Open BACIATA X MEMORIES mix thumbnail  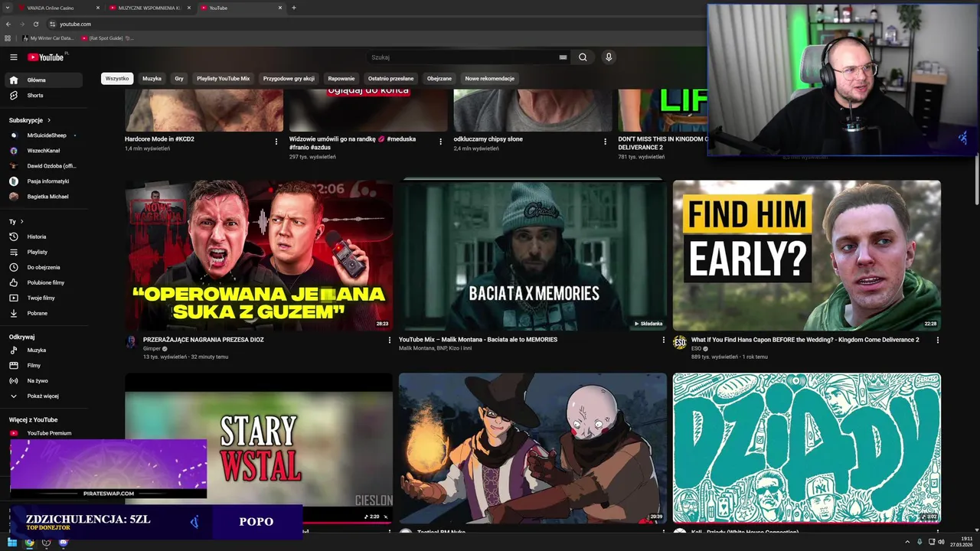(533, 256)
